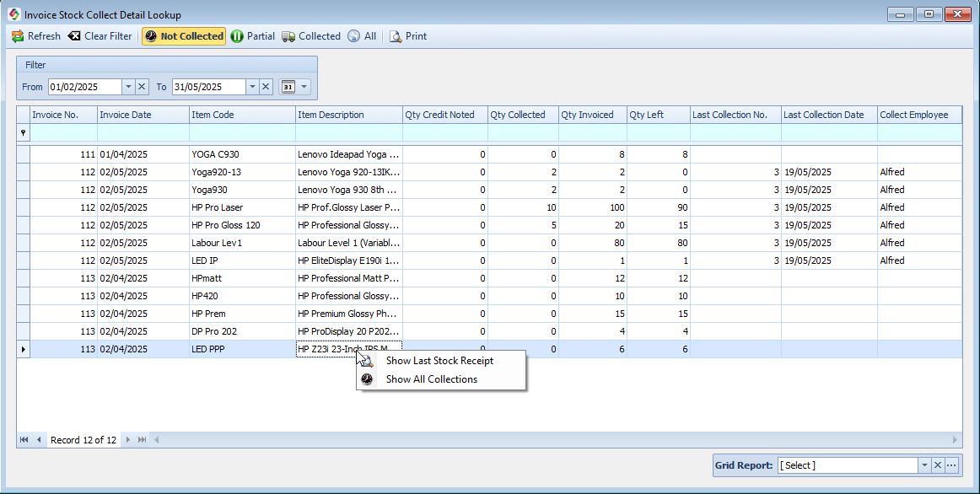This screenshot has height=494, width=980.
Task: Click the horizontal scrollbar left arrow
Action: pyautogui.click(x=156, y=440)
